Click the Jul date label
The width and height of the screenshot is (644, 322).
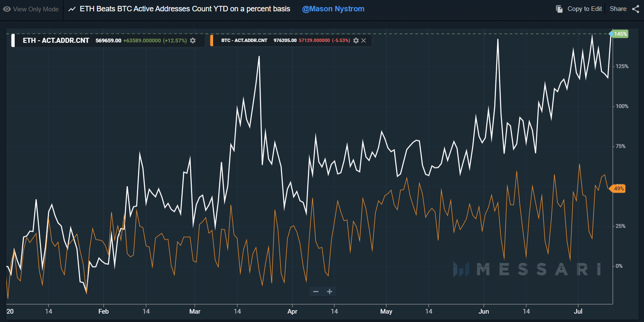tap(578, 312)
